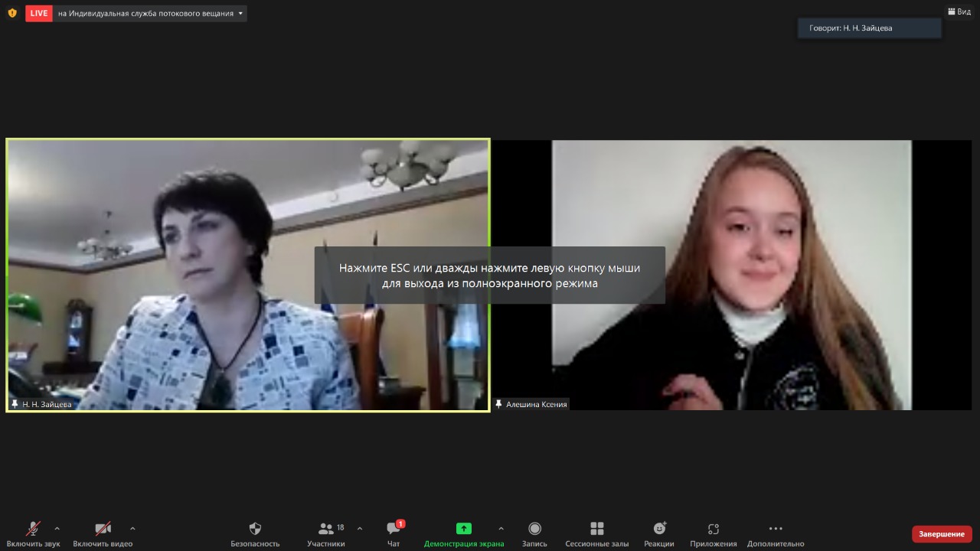The height and width of the screenshot is (551, 980).
Task: Click the Алешина Ксения name label
Action: [537, 404]
